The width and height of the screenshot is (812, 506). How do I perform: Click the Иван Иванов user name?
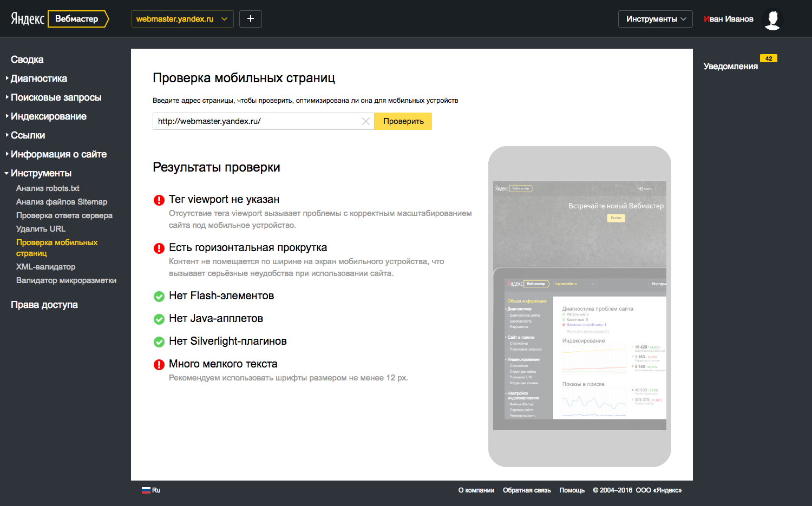(x=729, y=19)
